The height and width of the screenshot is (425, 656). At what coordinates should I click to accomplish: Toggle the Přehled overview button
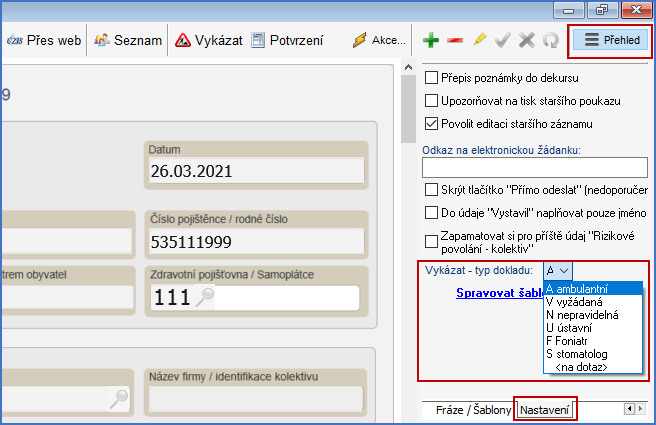(611, 40)
